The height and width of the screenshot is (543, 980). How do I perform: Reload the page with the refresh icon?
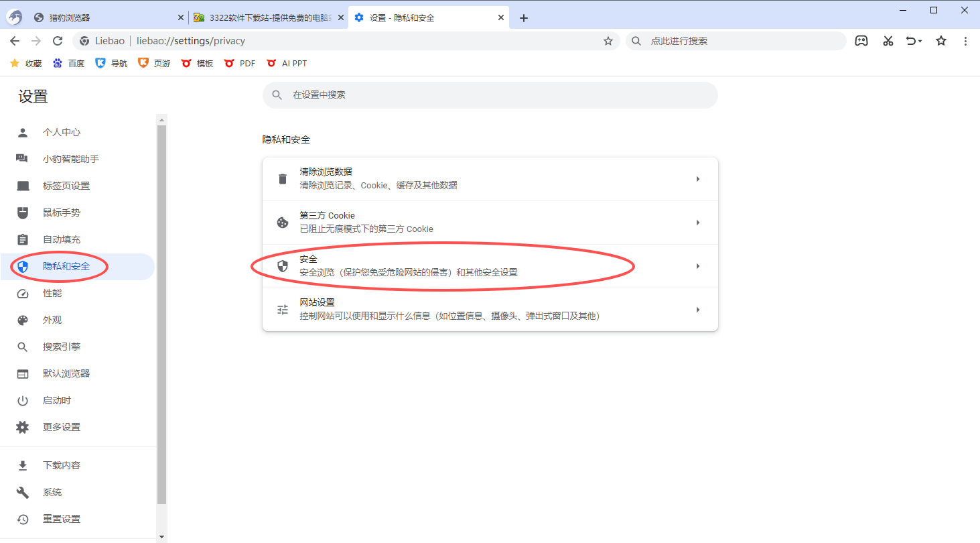tap(57, 41)
